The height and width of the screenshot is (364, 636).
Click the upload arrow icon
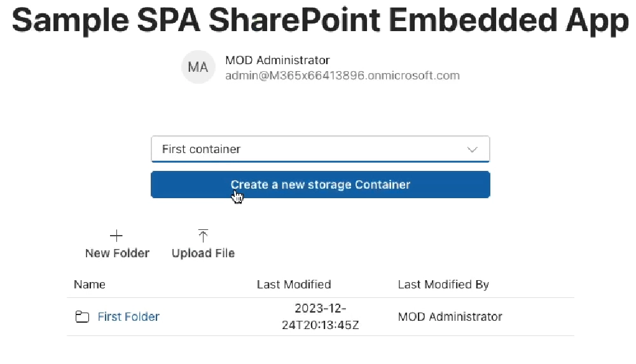pyautogui.click(x=203, y=236)
